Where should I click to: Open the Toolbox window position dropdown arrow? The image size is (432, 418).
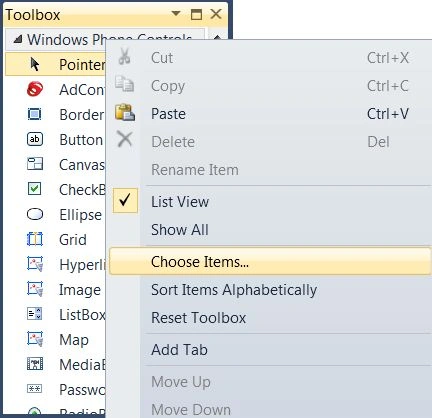(176, 14)
